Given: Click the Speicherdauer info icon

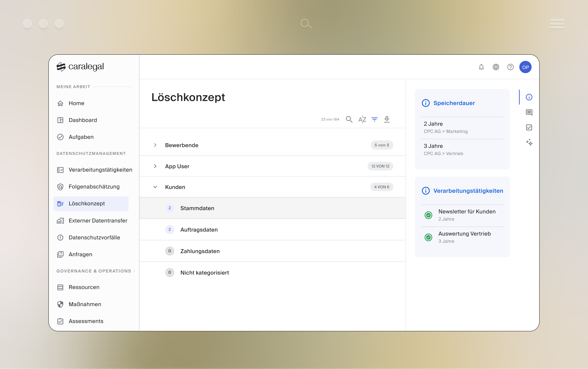Looking at the screenshot, I should (425, 103).
